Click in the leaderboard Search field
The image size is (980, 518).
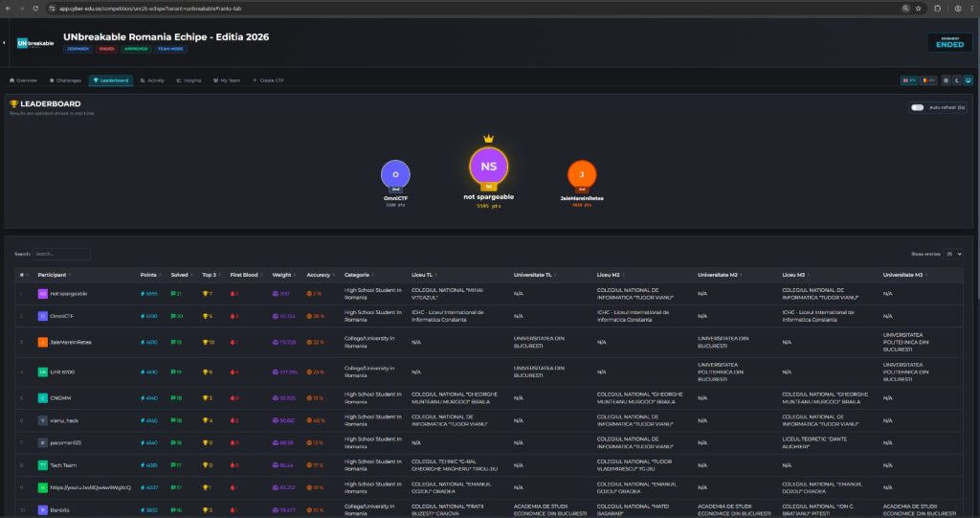pyautogui.click(x=61, y=254)
